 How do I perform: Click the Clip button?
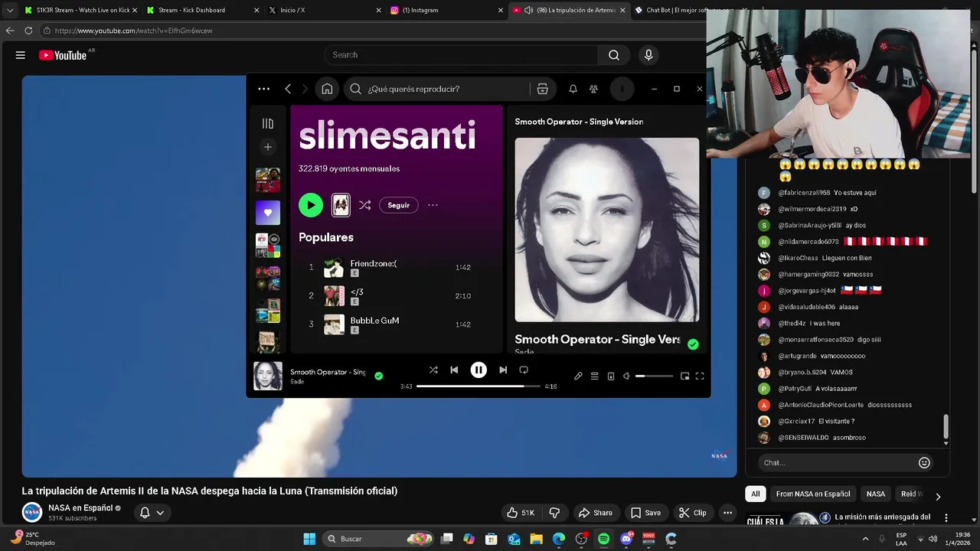coord(693,513)
